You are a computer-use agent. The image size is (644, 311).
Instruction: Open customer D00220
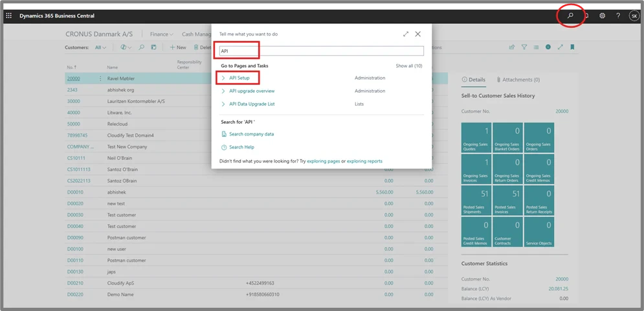tap(75, 295)
